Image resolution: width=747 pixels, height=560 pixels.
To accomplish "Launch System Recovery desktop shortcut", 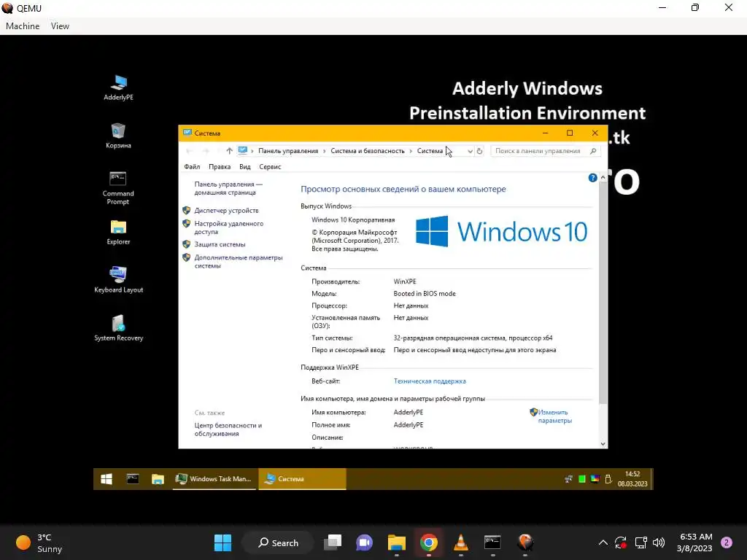I will (118, 327).
